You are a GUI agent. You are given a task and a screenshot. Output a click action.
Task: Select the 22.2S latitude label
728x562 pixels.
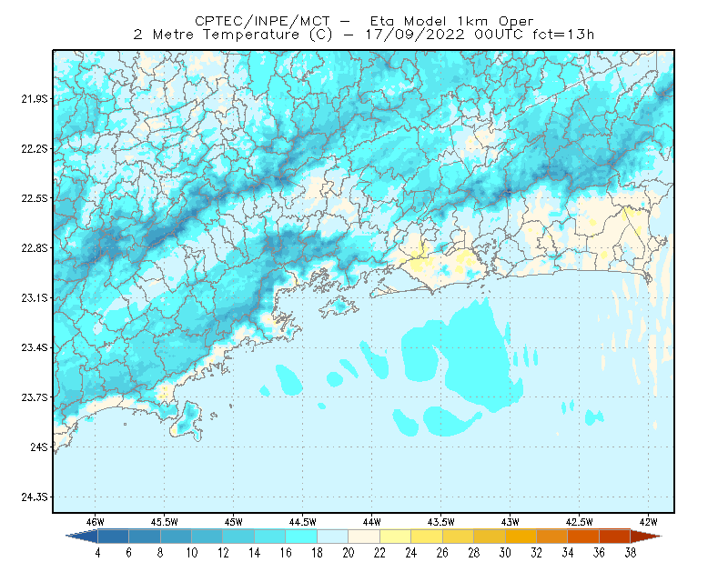(35, 148)
